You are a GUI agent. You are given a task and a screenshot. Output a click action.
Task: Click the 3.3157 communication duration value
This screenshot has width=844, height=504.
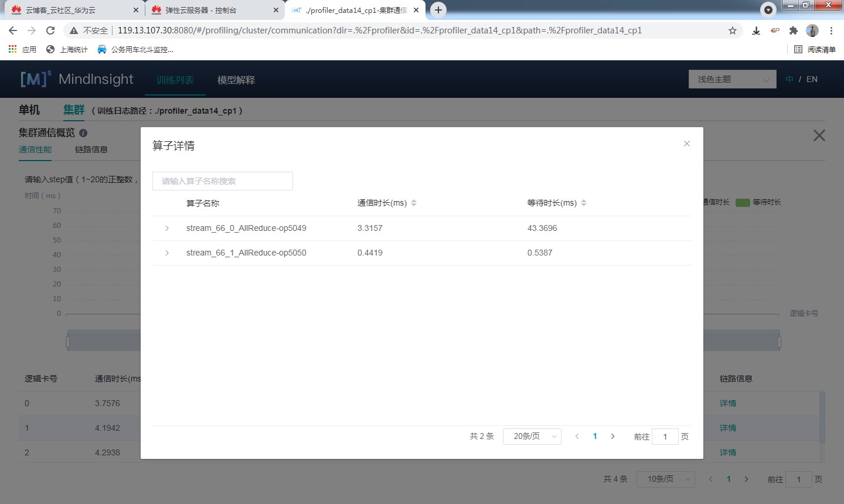pos(370,228)
